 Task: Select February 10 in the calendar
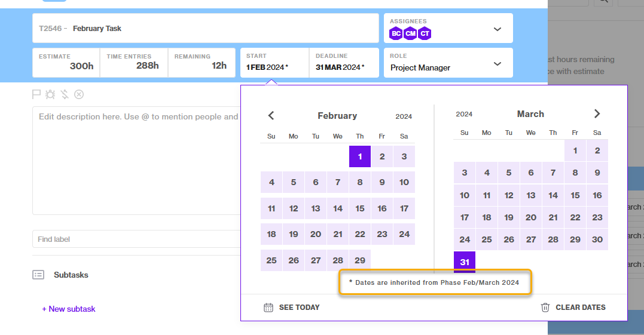click(x=404, y=183)
